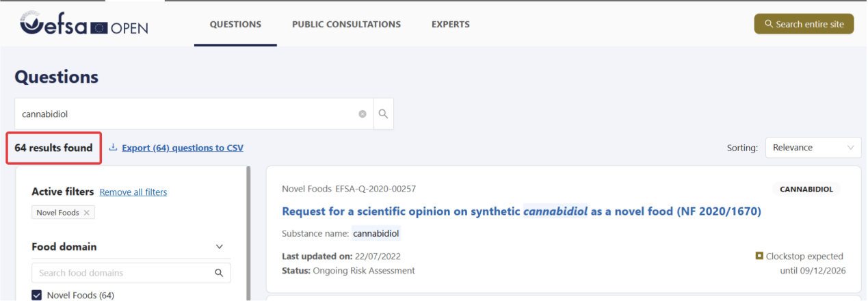Click the magnifier search submit icon
Viewport: 868px width, 301px height.
pos(384,114)
